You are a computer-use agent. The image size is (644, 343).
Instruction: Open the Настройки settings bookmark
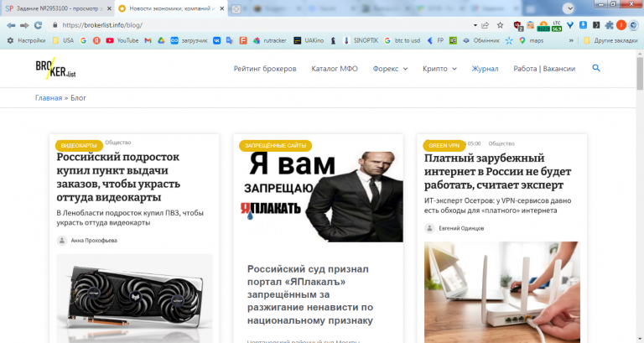click(26, 40)
